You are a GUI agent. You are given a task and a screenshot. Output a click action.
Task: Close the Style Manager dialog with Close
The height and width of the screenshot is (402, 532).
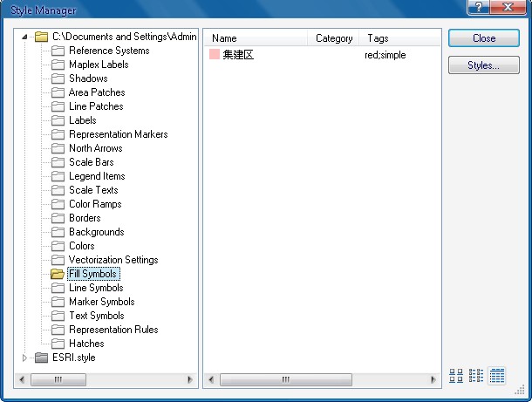(x=484, y=38)
